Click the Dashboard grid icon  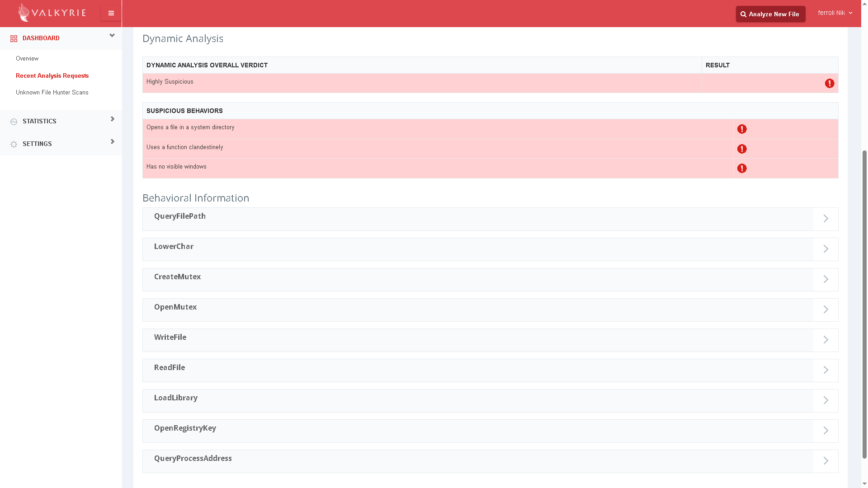(x=14, y=39)
